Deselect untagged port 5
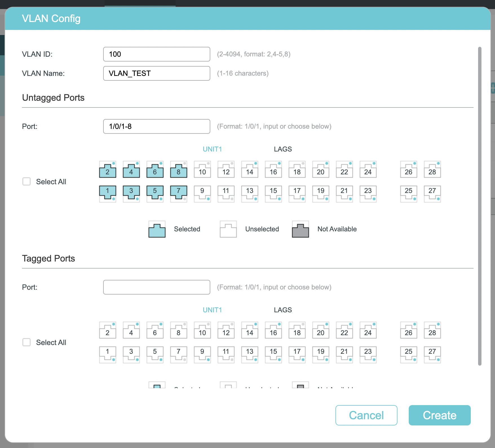Screen dimensions: 495x448 pyautogui.click(x=155, y=194)
